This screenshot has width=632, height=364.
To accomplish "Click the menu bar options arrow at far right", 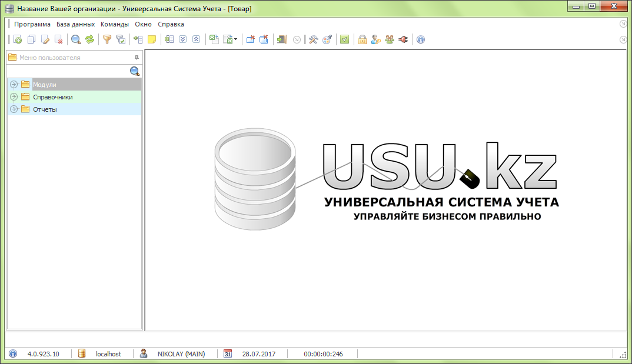I will coord(623,24).
